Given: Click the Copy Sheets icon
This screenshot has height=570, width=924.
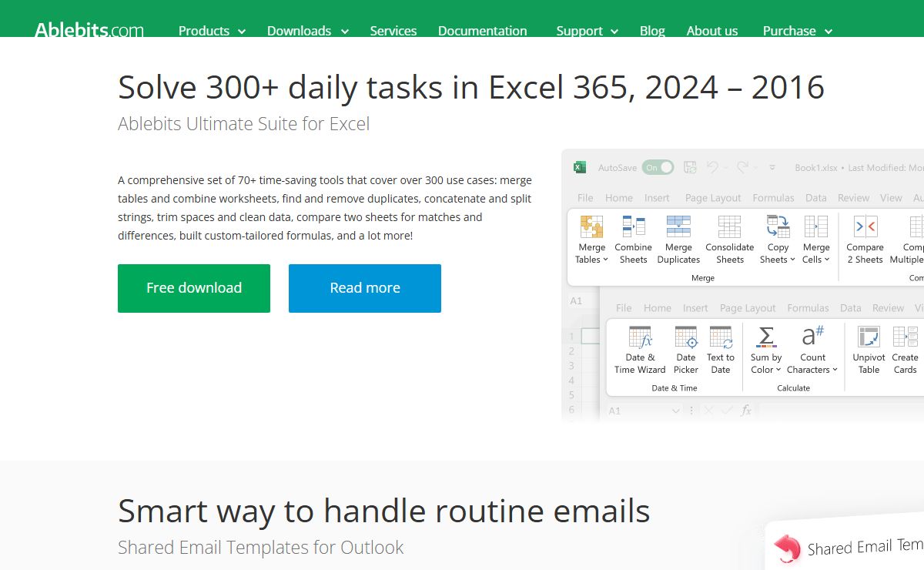Looking at the screenshot, I should click(778, 226).
